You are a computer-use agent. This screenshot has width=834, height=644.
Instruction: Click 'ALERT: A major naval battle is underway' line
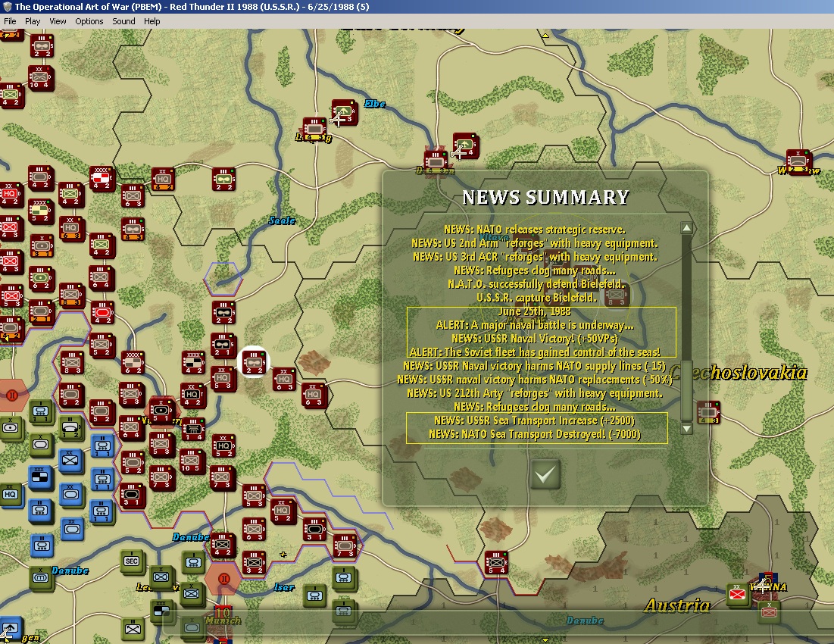tap(535, 325)
